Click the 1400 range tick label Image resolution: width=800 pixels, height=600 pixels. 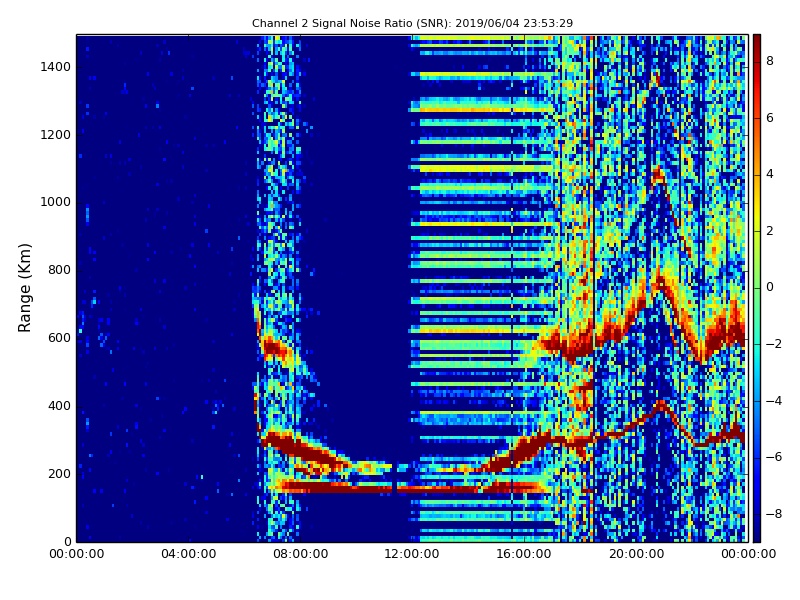pos(56,67)
